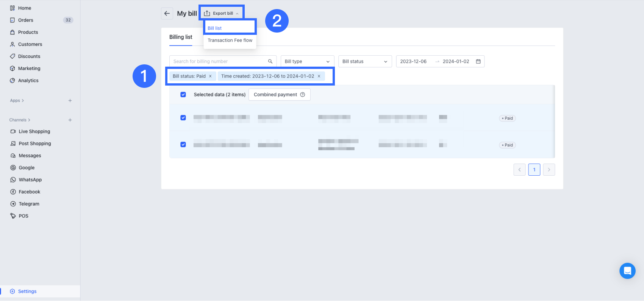This screenshot has width=644, height=301.
Task: Click the POS tag icon
Action: (x=13, y=216)
